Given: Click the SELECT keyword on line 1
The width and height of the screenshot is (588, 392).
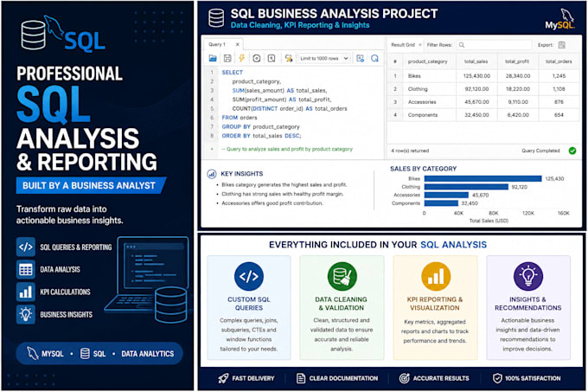Looking at the screenshot, I should click(x=232, y=73).
